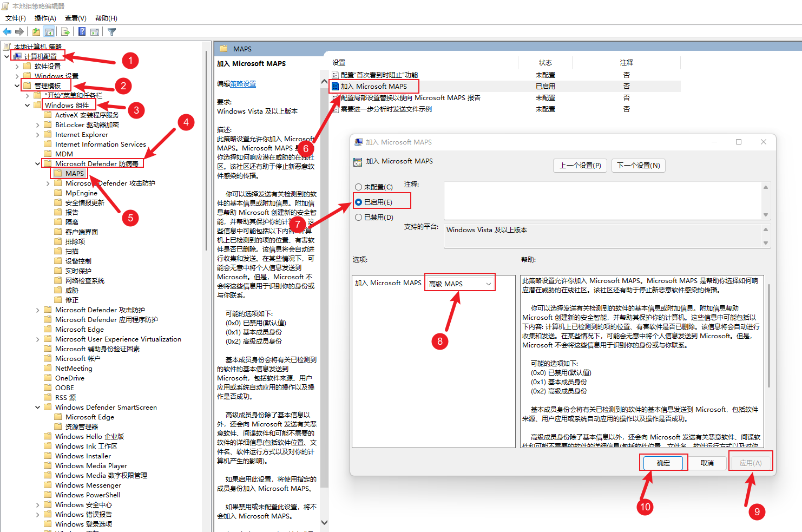Open the 帮助(H) menu
802x532 pixels.
point(106,18)
